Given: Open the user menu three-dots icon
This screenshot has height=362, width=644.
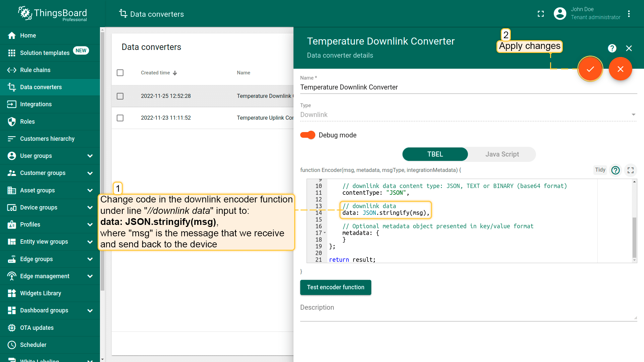Looking at the screenshot, I should [x=629, y=14].
